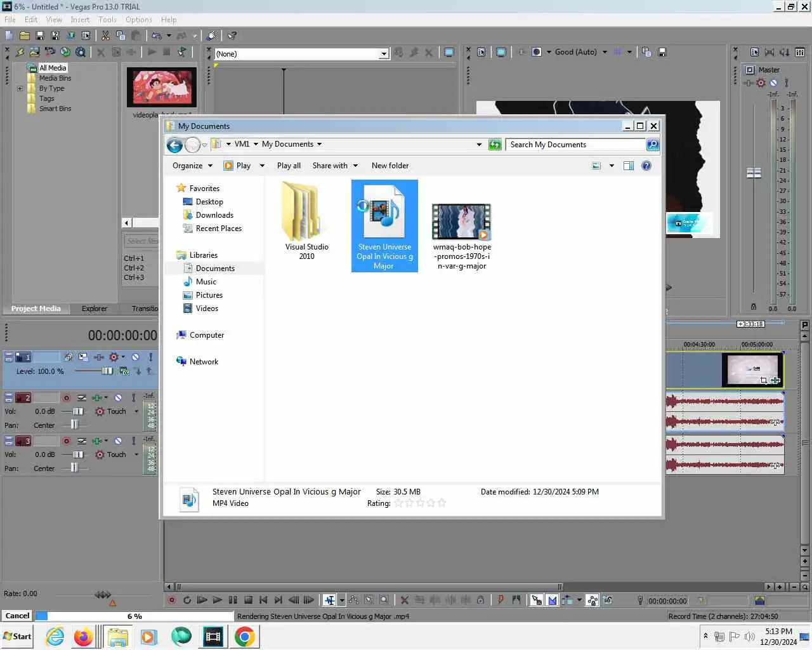Open the (None) preset dropdown
This screenshot has width=812, height=650.
click(383, 54)
